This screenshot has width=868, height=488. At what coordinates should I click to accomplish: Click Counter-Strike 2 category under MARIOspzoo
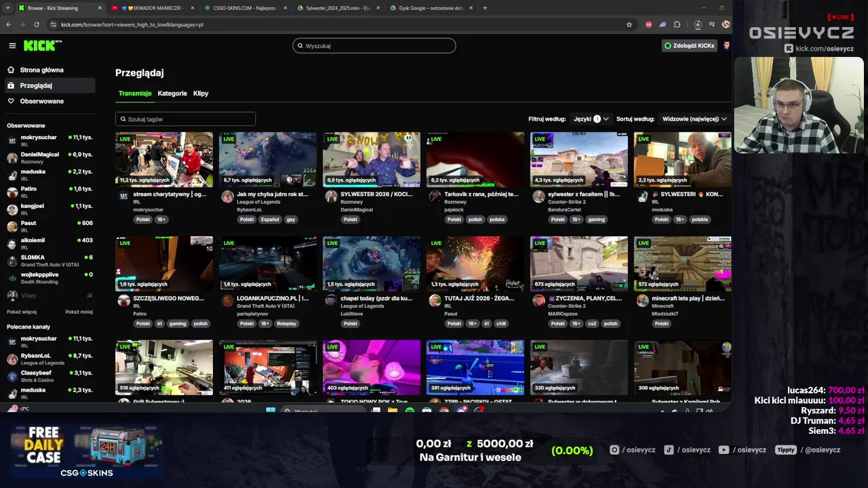point(568,306)
